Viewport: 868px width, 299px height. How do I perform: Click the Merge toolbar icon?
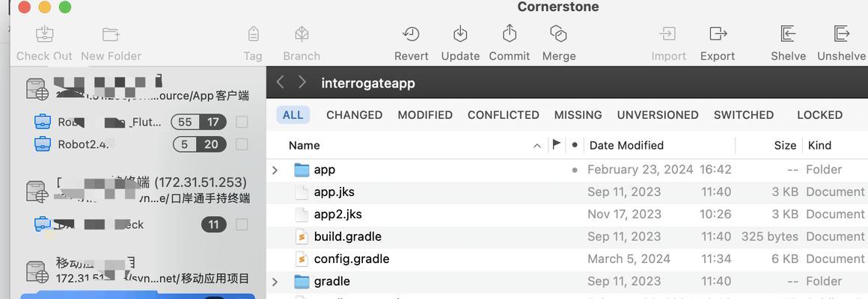pyautogui.click(x=558, y=34)
